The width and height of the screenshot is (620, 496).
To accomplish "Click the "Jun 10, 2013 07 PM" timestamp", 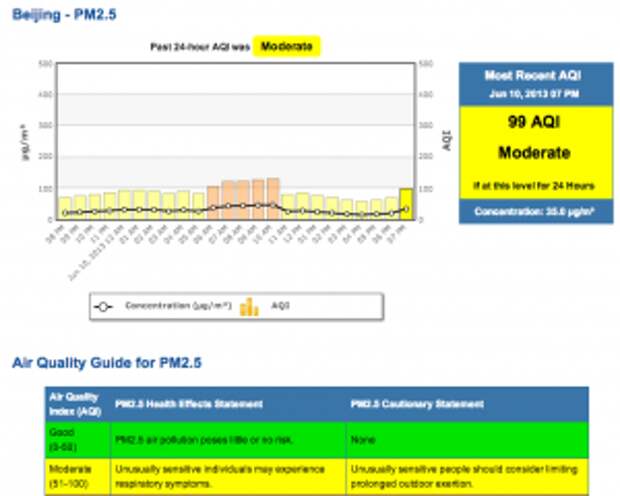I will point(534,94).
